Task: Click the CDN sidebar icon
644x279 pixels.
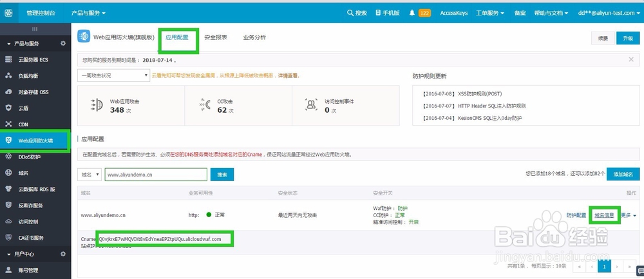Action: [8, 124]
